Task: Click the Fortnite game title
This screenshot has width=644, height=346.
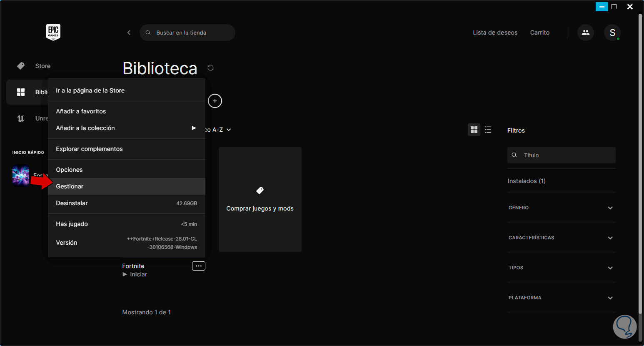Action: (x=133, y=266)
